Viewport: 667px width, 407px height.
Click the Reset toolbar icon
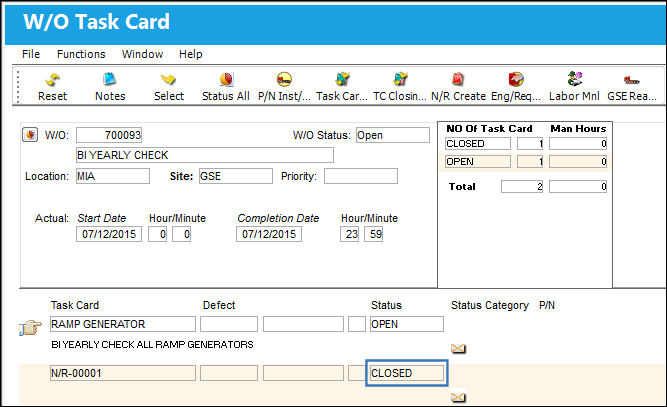[53, 80]
